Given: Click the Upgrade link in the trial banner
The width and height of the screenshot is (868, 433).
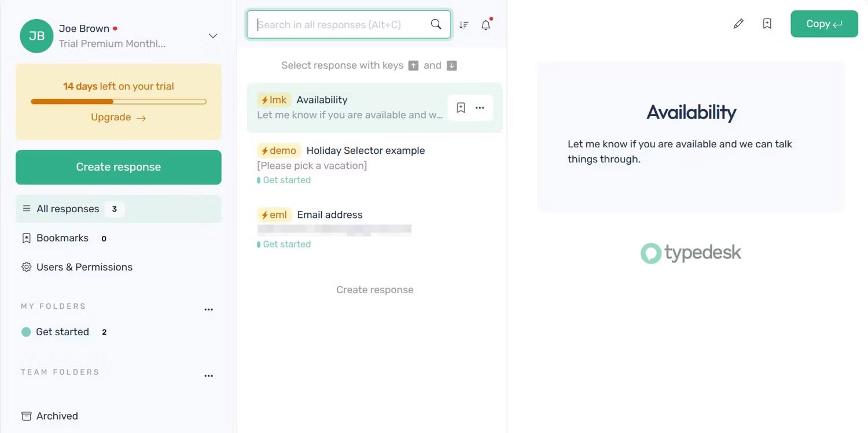Looking at the screenshot, I should (118, 117).
